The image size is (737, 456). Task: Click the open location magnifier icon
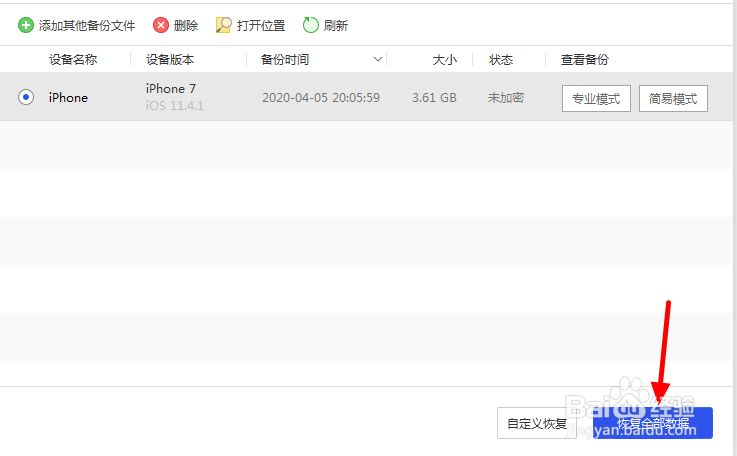click(224, 25)
